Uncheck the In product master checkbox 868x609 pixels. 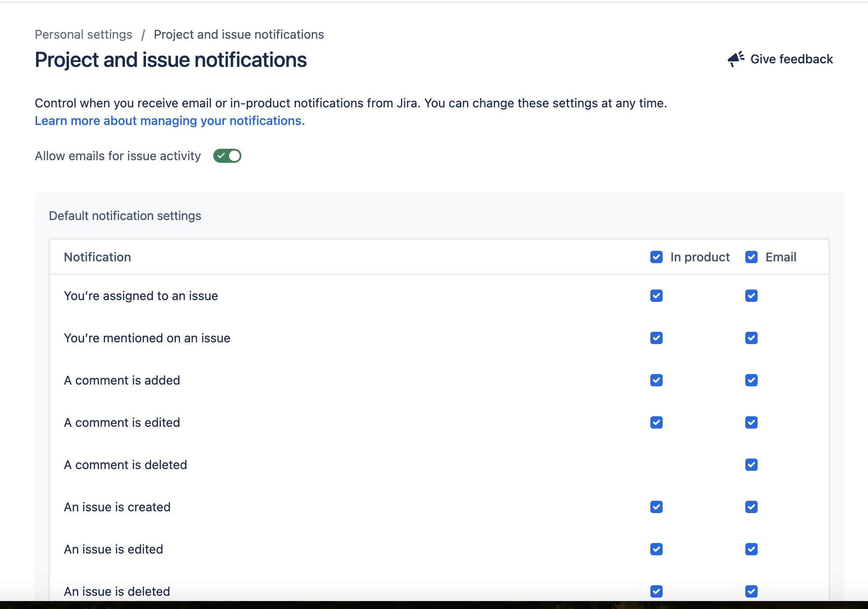click(656, 257)
